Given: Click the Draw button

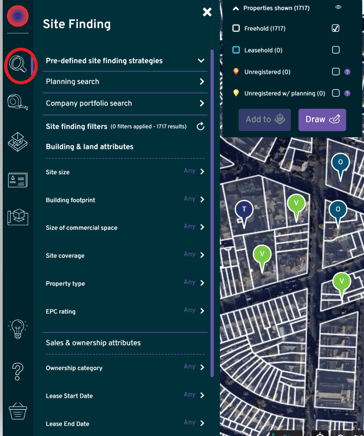Looking at the screenshot, I should [322, 120].
